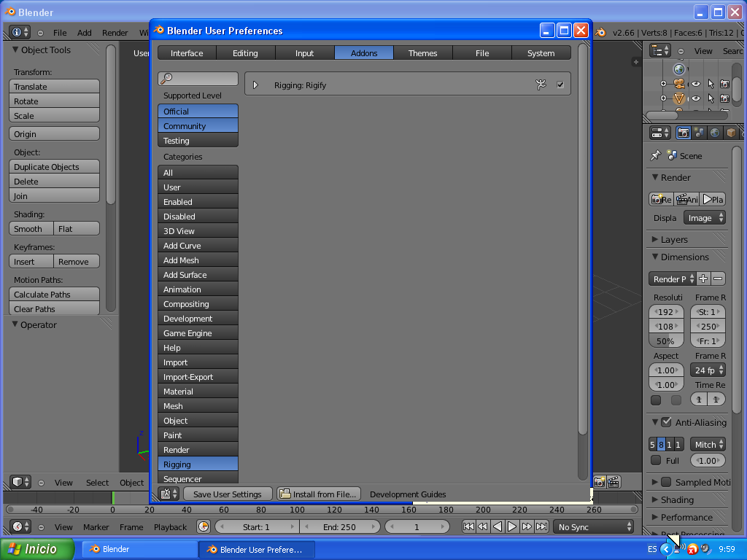This screenshot has height=560, width=747.
Task: Select the World item in the outliner
Action: tap(679, 69)
